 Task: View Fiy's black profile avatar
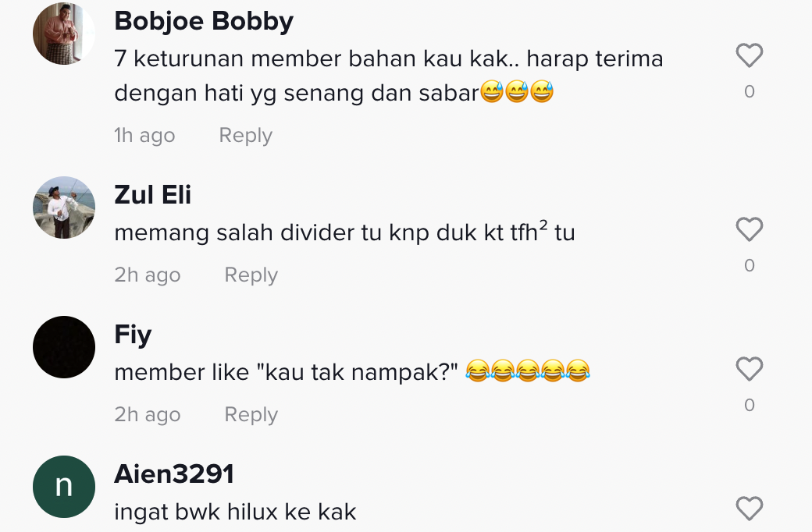click(x=64, y=347)
